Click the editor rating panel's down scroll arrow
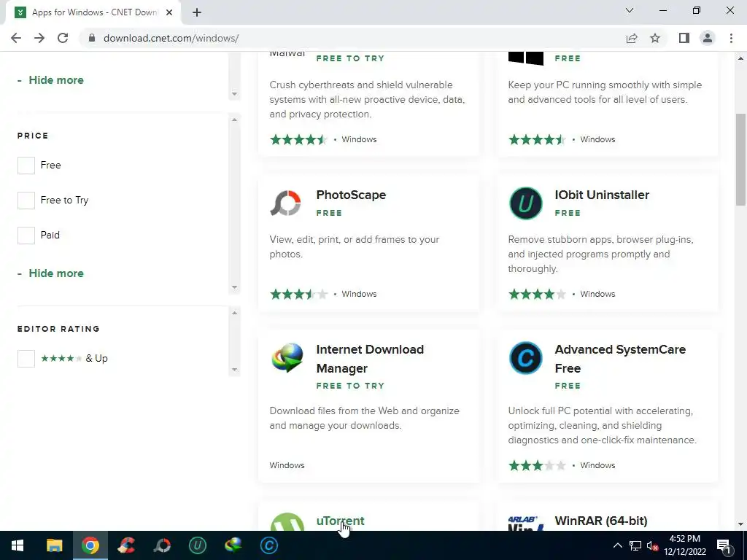This screenshot has width=747, height=560. [x=234, y=370]
